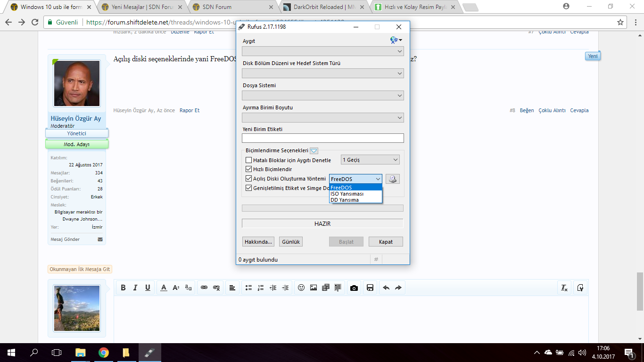This screenshot has height=362, width=644.
Task: Click the outdent icon in editor toolbar
Action: pos(273,288)
